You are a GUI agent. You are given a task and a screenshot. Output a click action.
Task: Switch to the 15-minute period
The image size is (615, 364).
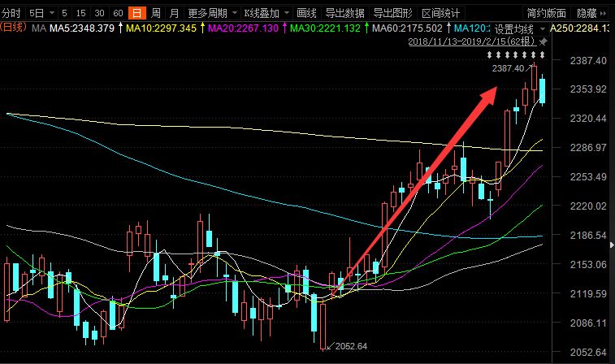(x=80, y=13)
